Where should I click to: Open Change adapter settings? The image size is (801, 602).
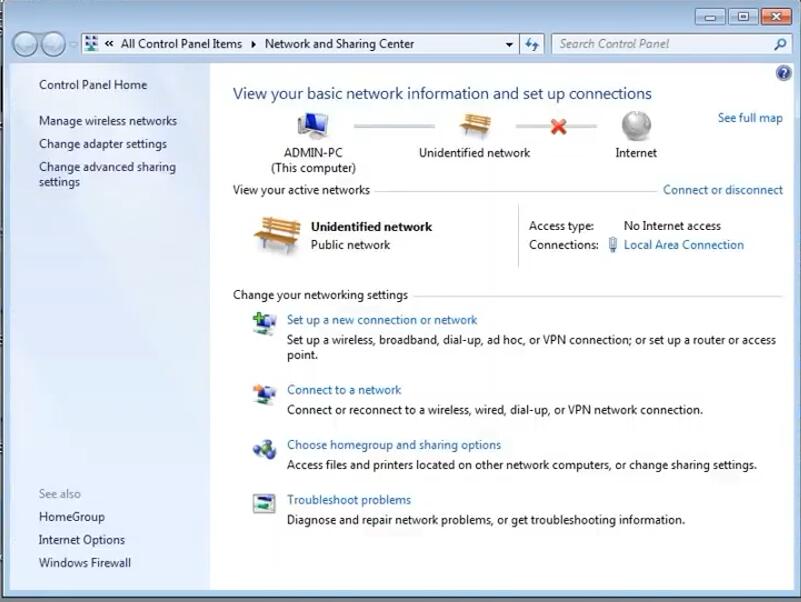pos(103,144)
